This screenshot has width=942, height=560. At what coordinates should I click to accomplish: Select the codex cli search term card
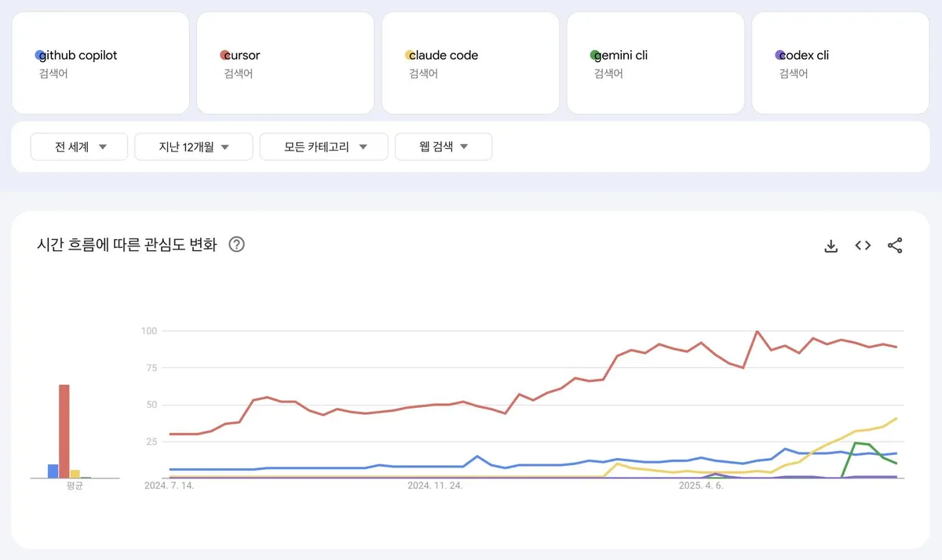pyautogui.click(x=841, y=63)
